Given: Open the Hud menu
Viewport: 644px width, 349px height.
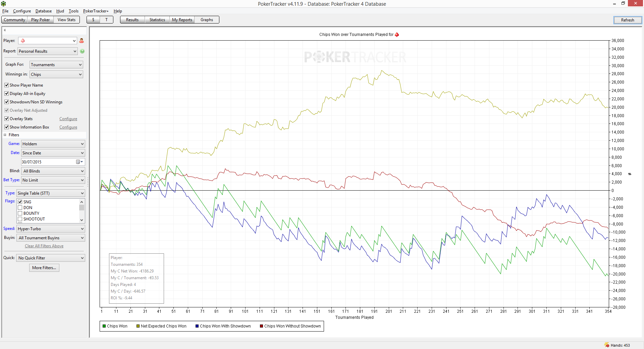Looking at the screenshot, I should pos(60,11).
